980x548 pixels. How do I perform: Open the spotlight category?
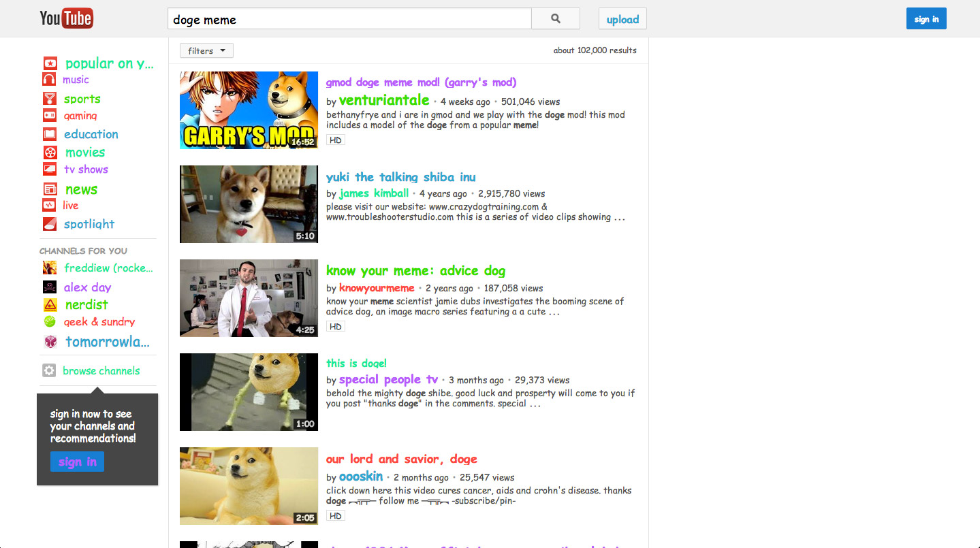coord(89,224)
